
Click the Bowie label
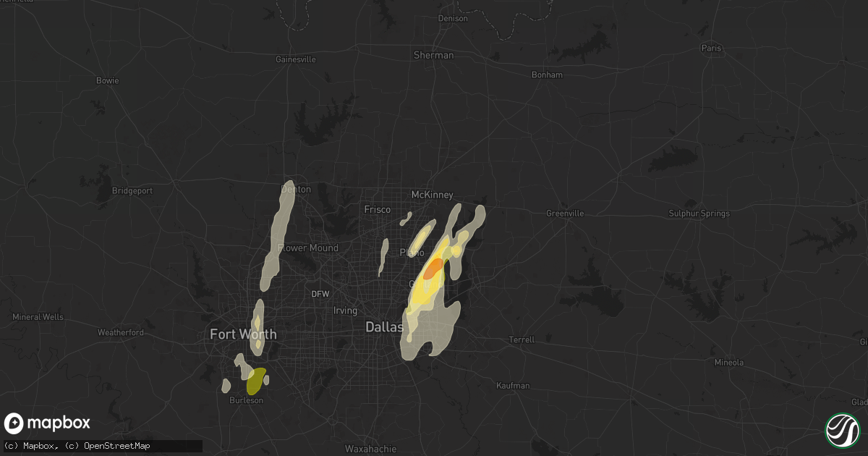[x=108, y=80]
